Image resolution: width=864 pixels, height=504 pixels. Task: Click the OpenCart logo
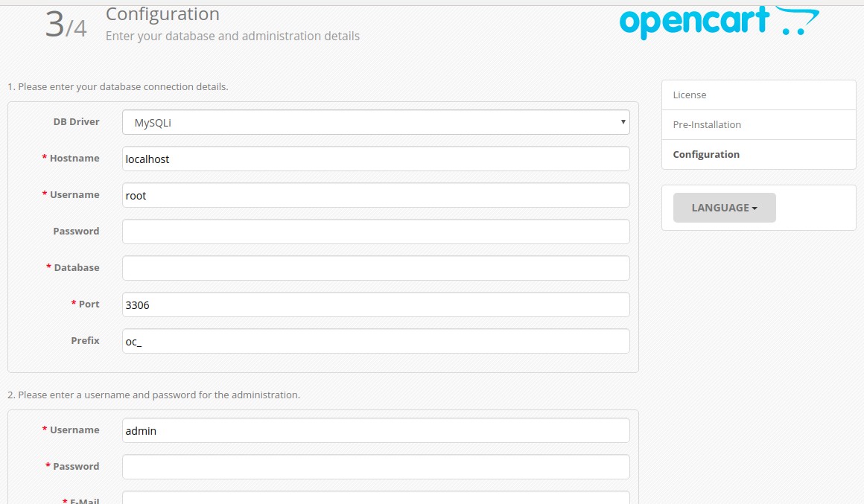coord(717,22)
